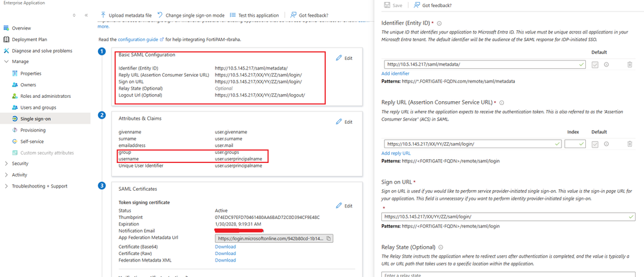Open the configuration guide link

click(x=141, y=40)
